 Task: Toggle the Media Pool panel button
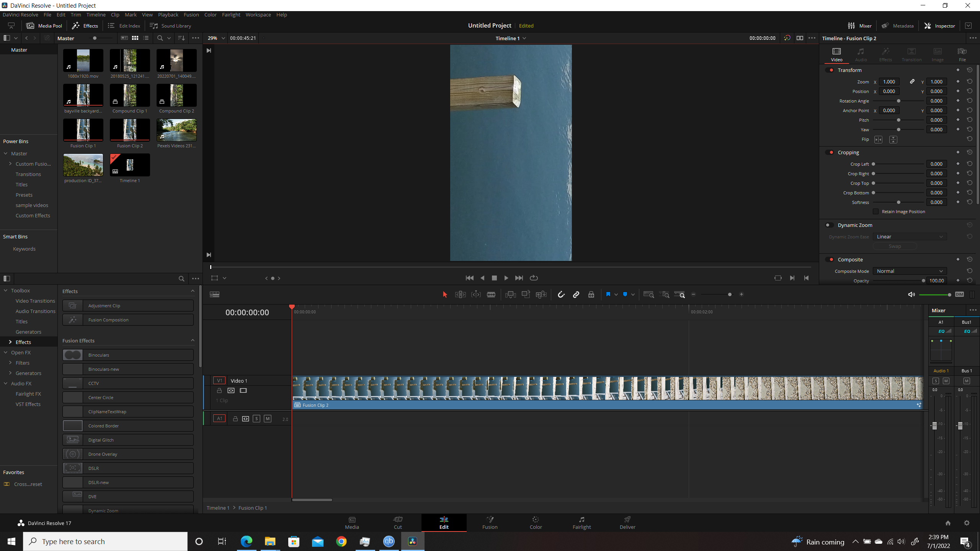point(44,26)
